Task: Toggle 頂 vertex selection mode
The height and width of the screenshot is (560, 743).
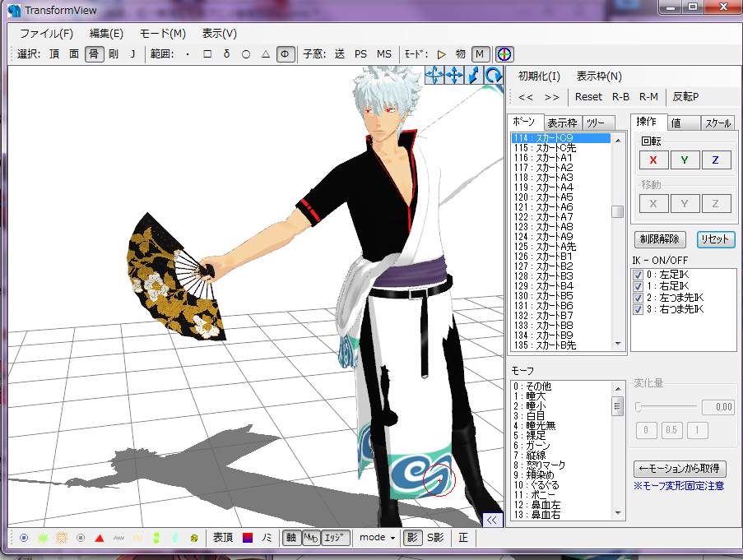Action: coord(54,54)
